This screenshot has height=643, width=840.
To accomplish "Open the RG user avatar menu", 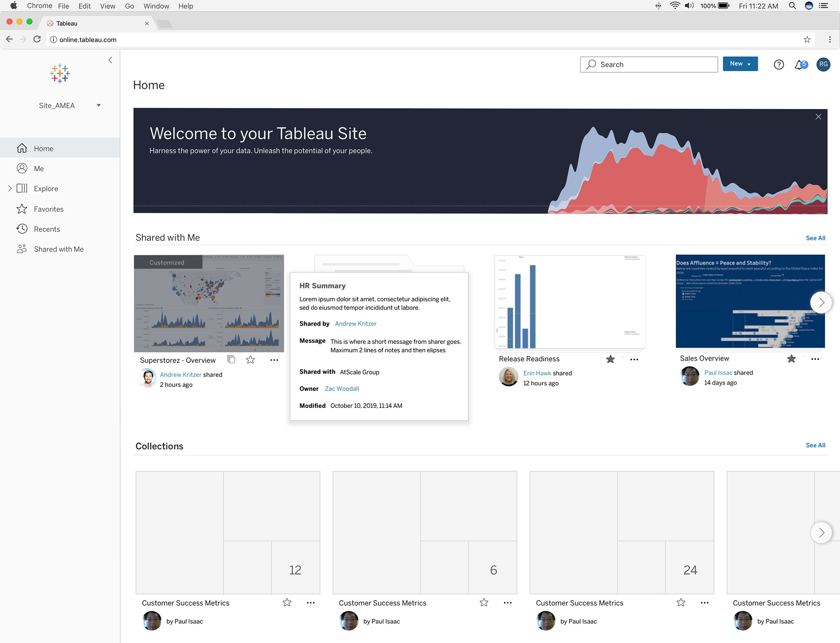I will point(823,64).
